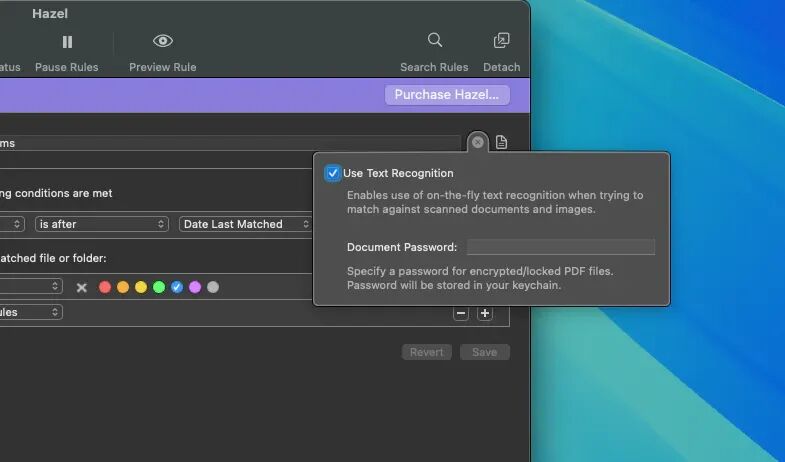Open the dropdown ending in 'ules'
The height and width of the screenshot is (462, 785).
[31, 312]
